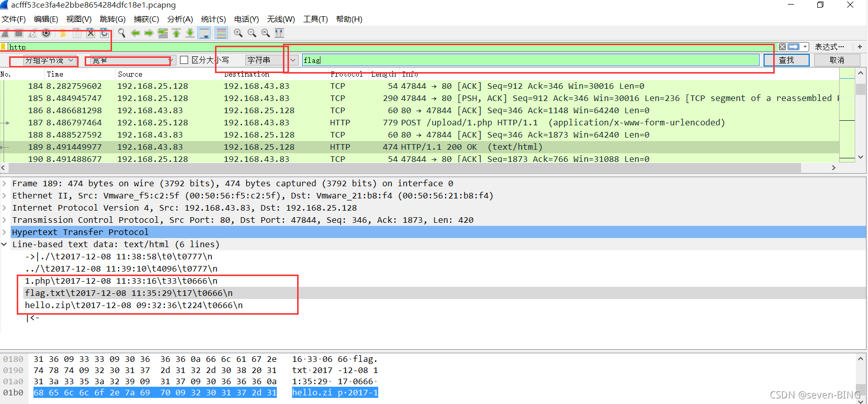Screen dimensions: 868x404
Task: Open the 宽窄 character width dropdown
Action: (x=133, y=60)
